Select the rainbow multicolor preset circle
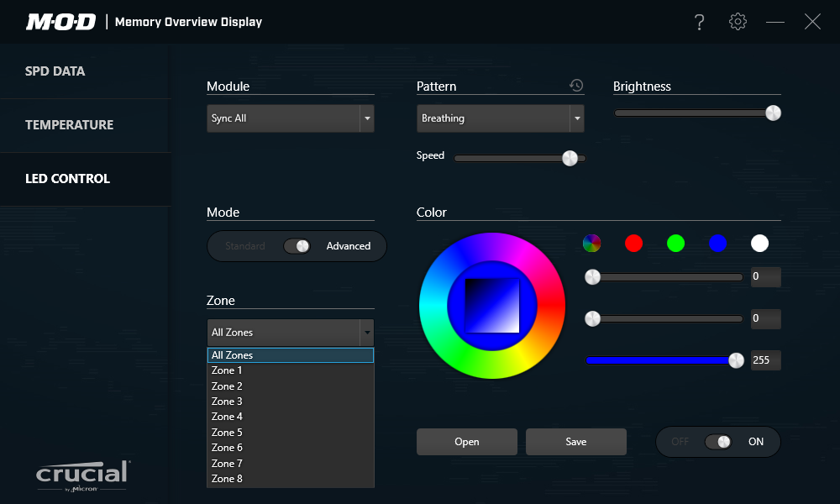This screenshot has height=504, width=840. pos(592,244)
